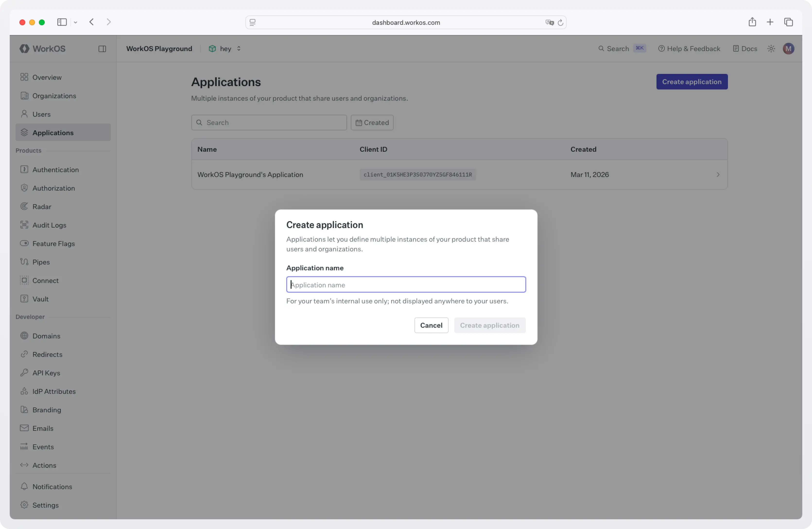Click WorkOS Playground workspace name
Viewport: 812px width, 529px height.
159,48
